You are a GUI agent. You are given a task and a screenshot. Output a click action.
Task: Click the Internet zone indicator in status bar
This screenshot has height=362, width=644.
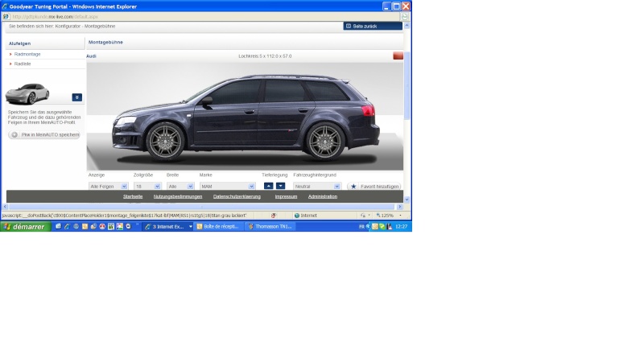click(x=306, y=216)
